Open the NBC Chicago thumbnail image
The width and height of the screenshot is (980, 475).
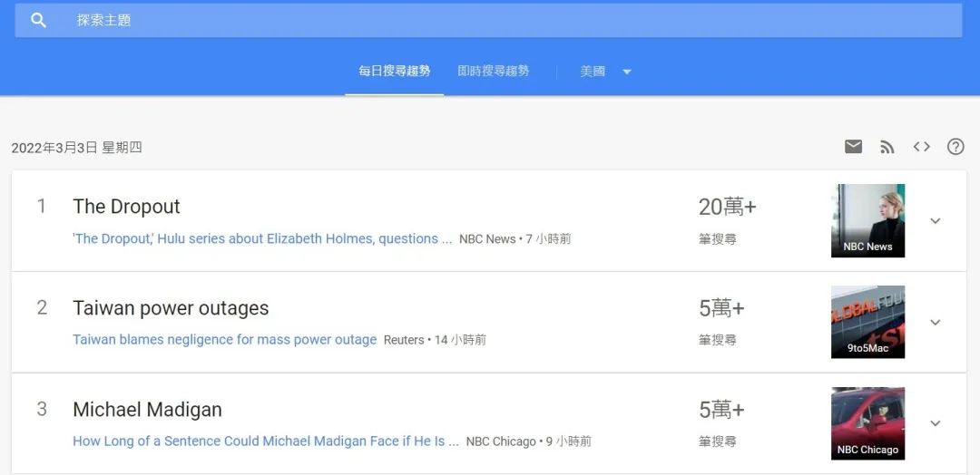point(867,424)
